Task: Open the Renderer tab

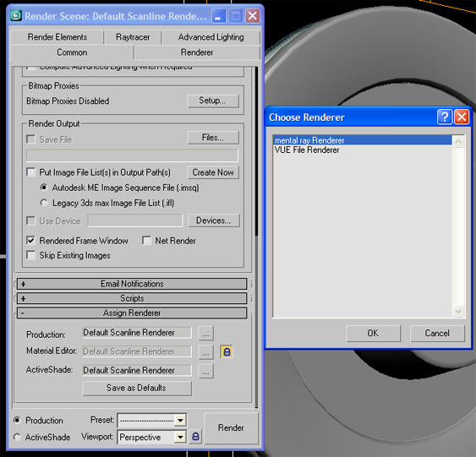Action: click(x=197, y=52)
